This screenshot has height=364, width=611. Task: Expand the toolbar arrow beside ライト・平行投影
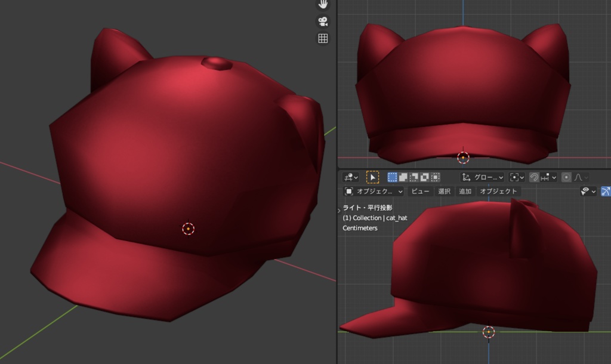coord(339,211)
